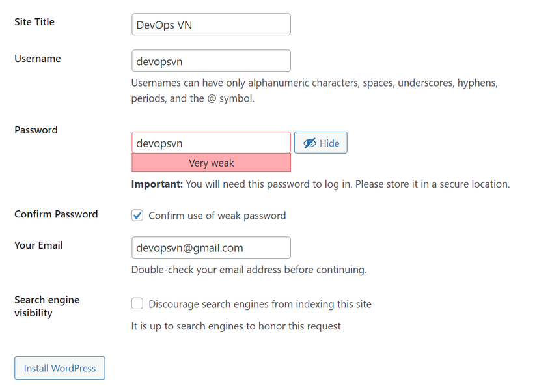Click the Very weak strength indicator bar
Viewport: 537px width, 392px height.
point(211,163)
